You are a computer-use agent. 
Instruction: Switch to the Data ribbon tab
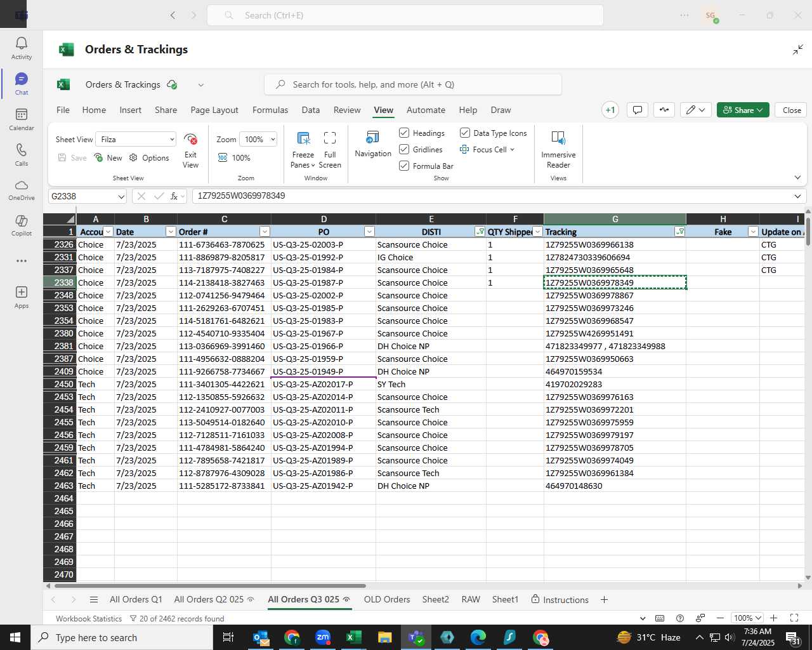311,110
